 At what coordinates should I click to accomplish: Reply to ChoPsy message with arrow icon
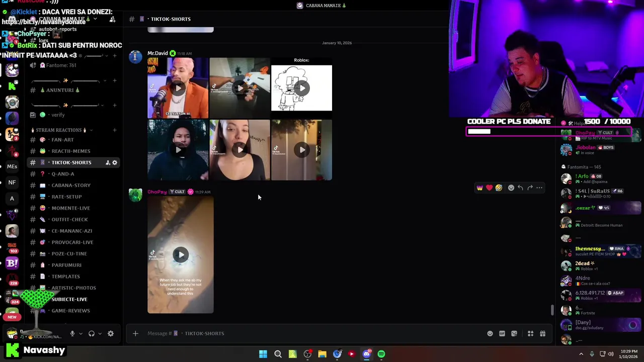coord(520,188)
